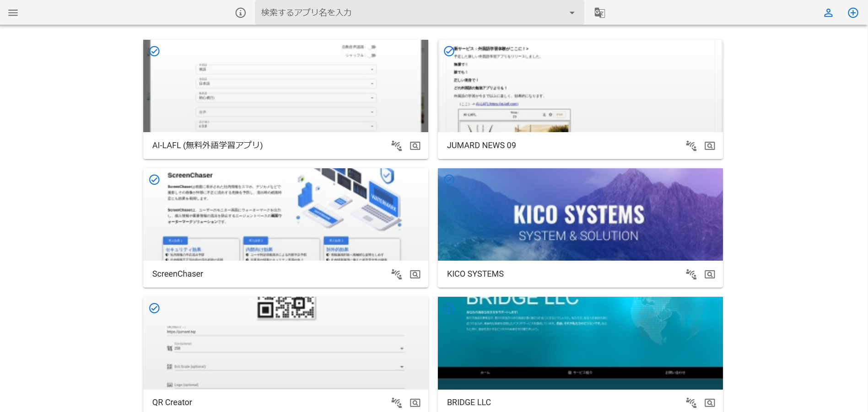The width and height of the screenshot is (868, 412).
Task: Click the pointer-click icon on AI-LAFL card
Action: (x=397, y=146)
